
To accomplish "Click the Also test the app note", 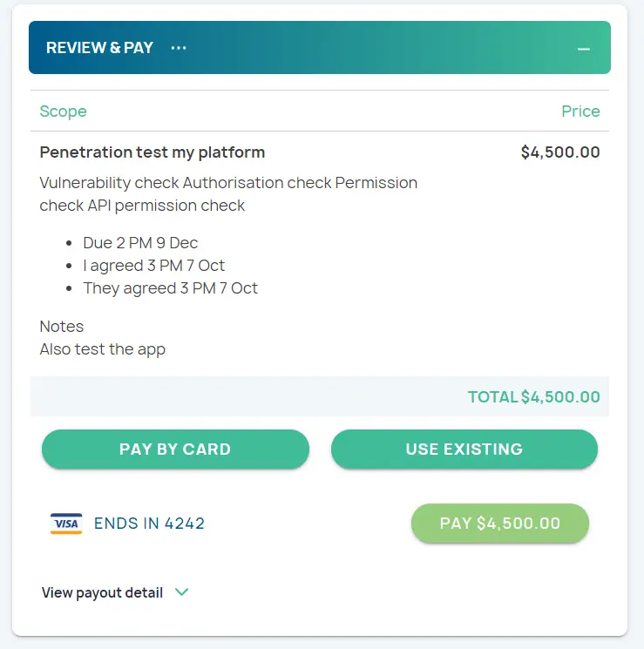I will (102, 349).
